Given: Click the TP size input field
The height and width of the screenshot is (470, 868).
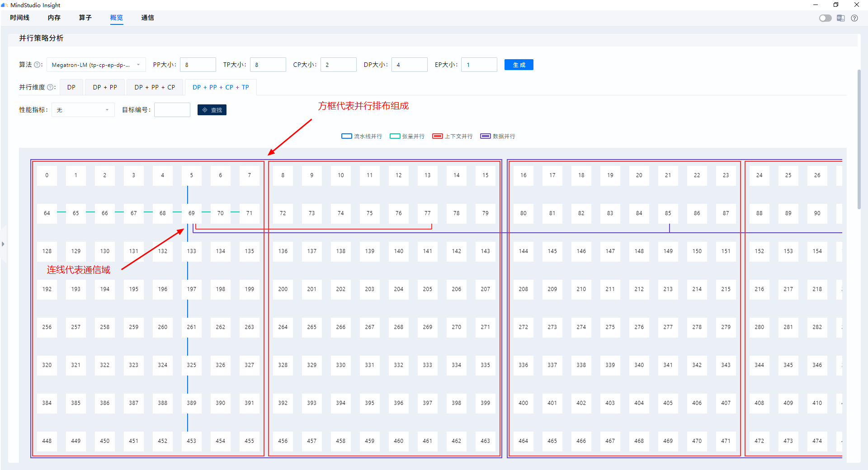Looking at the screenshot, I should [268, 65].
